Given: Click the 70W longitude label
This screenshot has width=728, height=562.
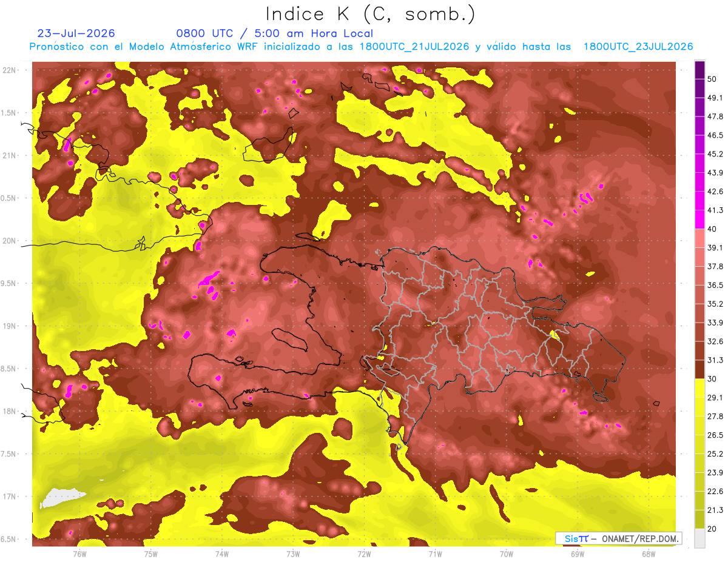Looking at the screenshot, I should tap(507, 554).
